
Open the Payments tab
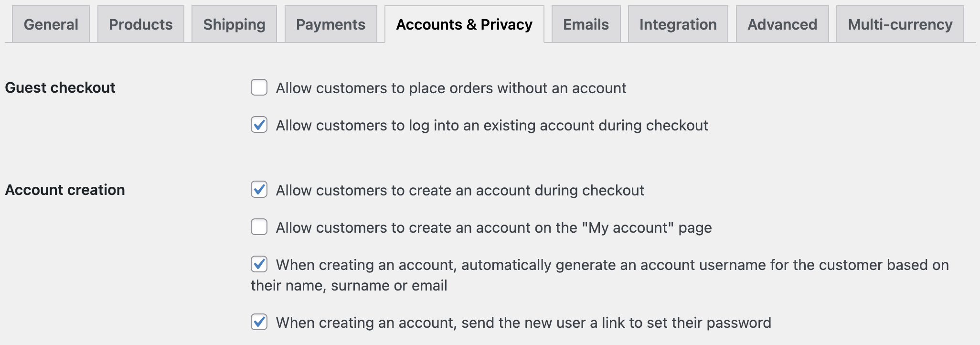(330, 24)
